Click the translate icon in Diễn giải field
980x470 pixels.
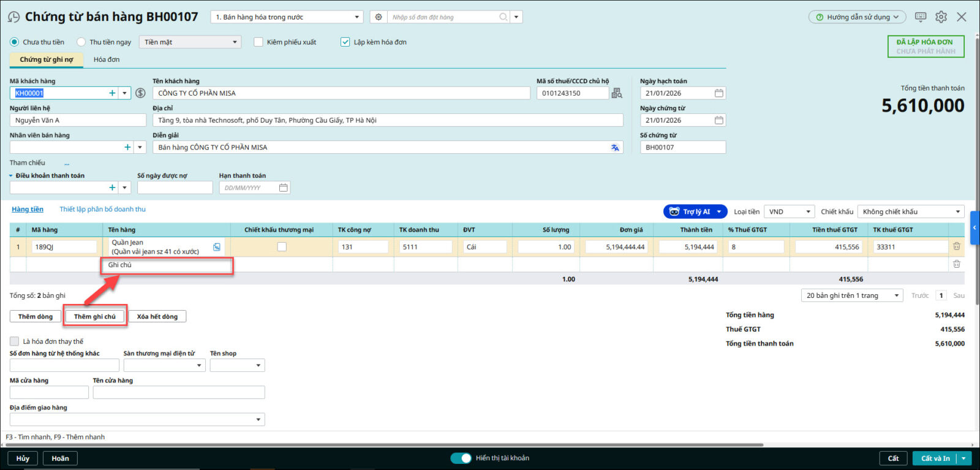(615, 148)
